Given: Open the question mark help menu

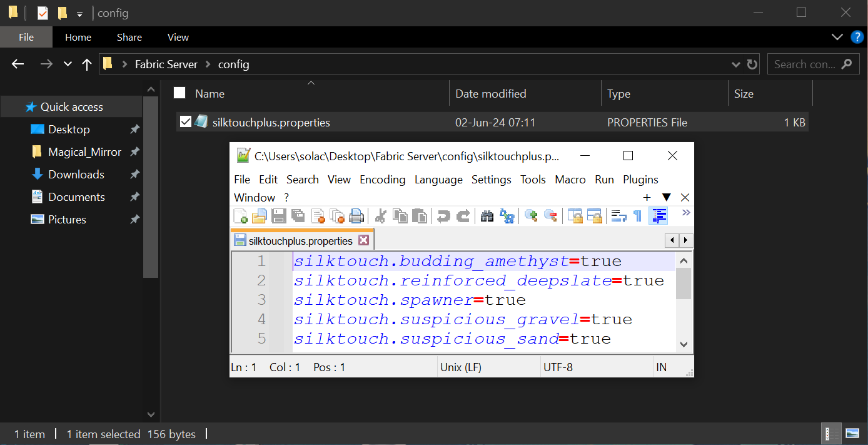Looking at the screenshot, I should click(286, 197).
